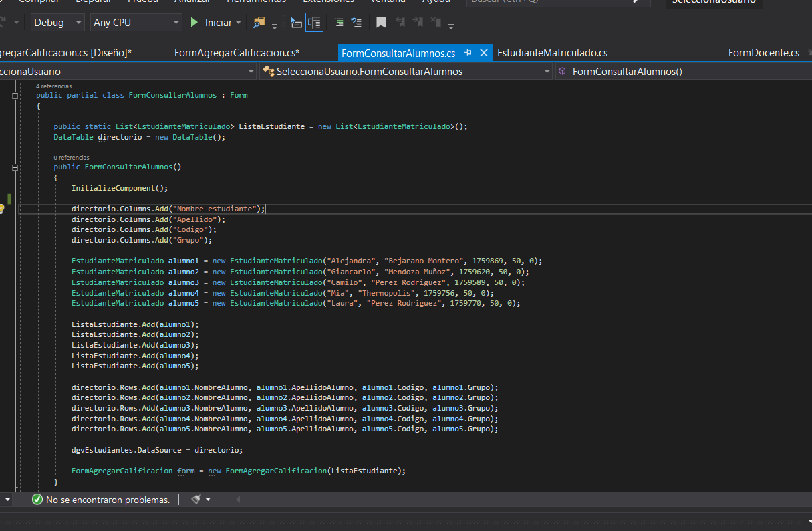The image size is (812, 531).
Task: Open the zoom level dropdown at bottom left
Action: tap(7, 500)
